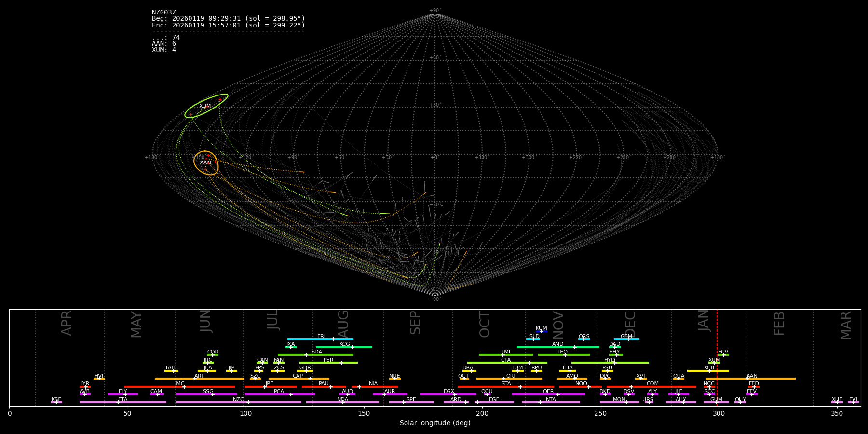The width and height of the screenshot is (868, 434).
Task: Click the QUA shower marker
Action: (x=678, y=379)
